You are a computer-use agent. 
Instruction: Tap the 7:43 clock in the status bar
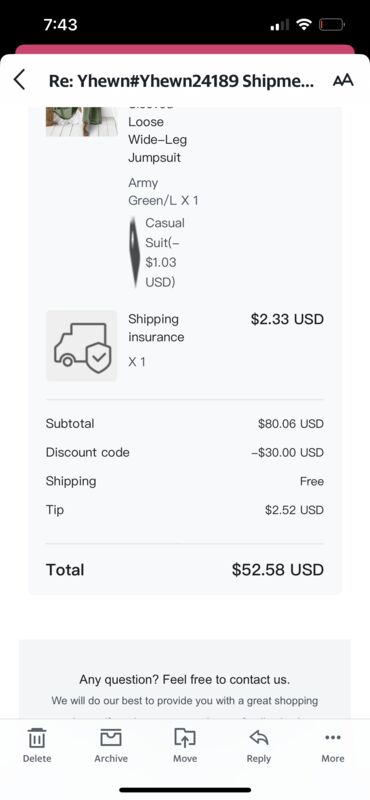[x=60, y=24]
